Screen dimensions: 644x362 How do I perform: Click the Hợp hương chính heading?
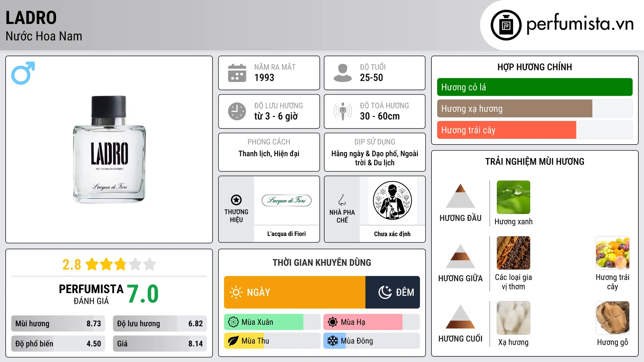(535, 67)
